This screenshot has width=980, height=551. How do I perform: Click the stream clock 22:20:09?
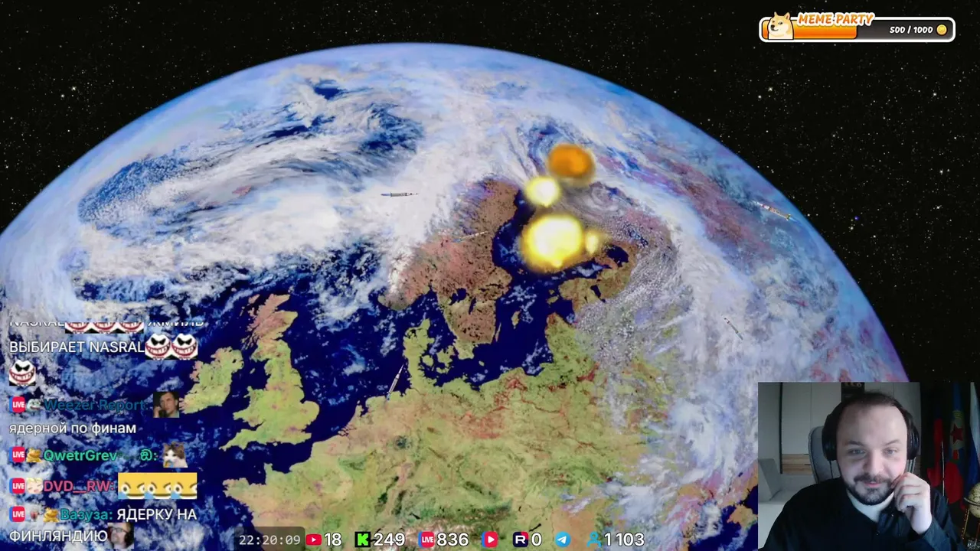point(269,540)
